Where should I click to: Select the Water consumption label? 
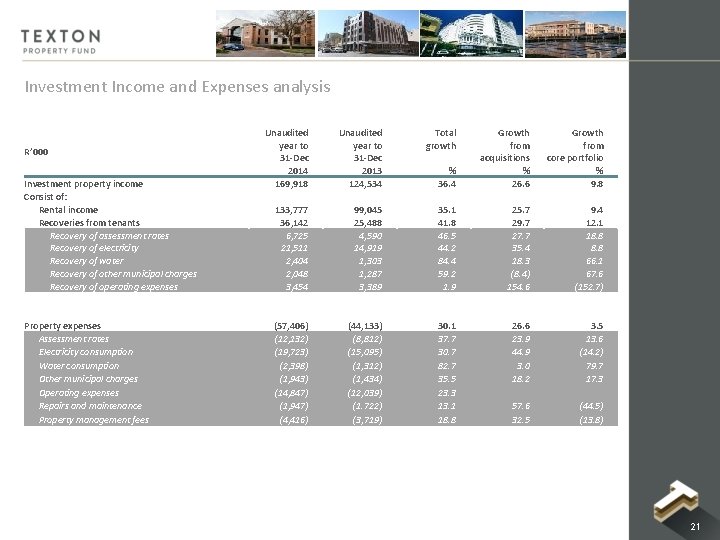(x=79, y=366)
